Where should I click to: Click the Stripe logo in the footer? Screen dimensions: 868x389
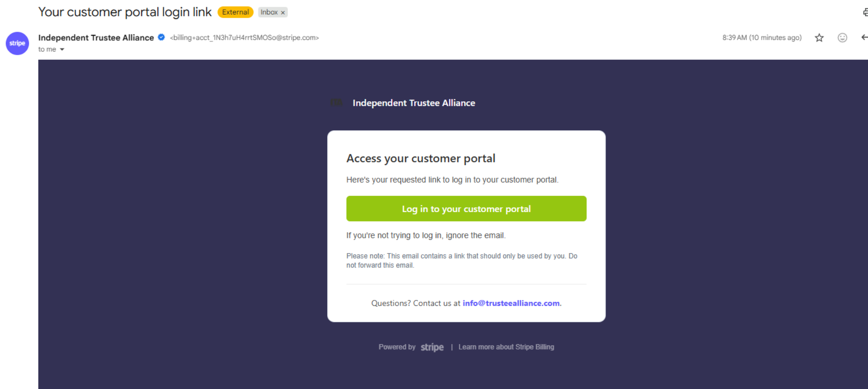click(432, 347)
